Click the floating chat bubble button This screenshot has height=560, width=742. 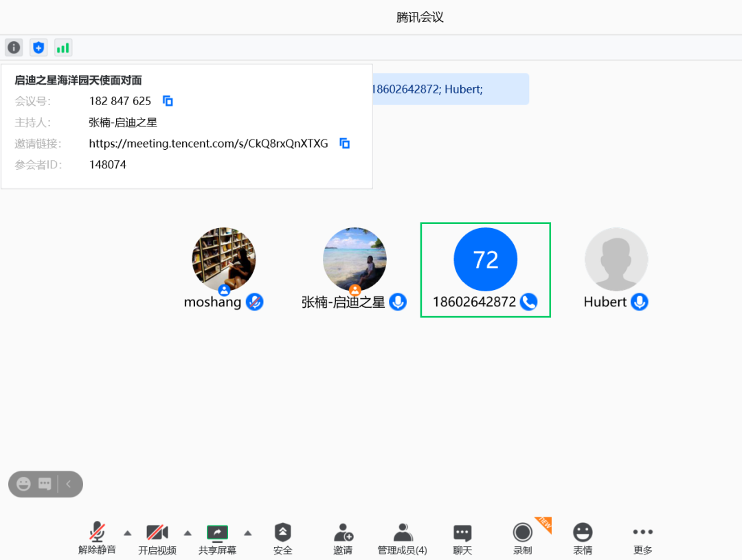[x=45, y=484]
